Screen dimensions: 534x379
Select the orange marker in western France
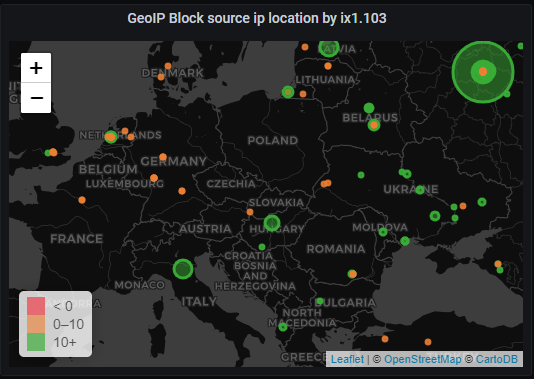pyautogui.click(x=82, y=200)
